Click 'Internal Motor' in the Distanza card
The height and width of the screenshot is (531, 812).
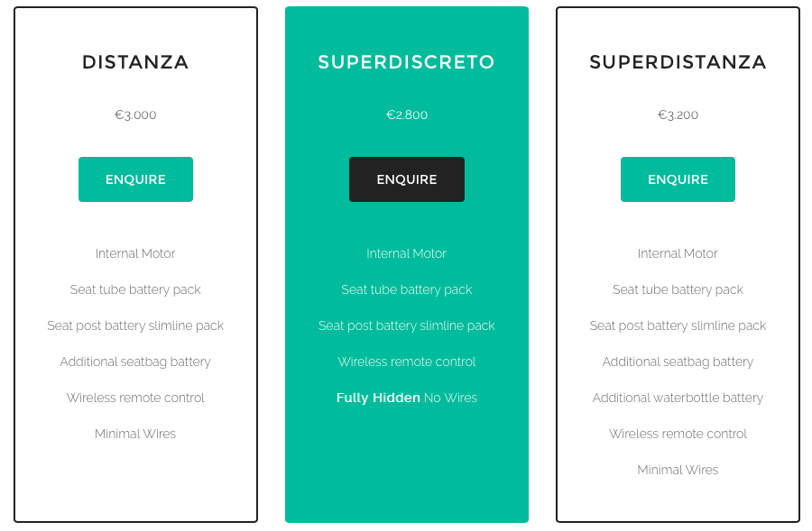(135, 253)
